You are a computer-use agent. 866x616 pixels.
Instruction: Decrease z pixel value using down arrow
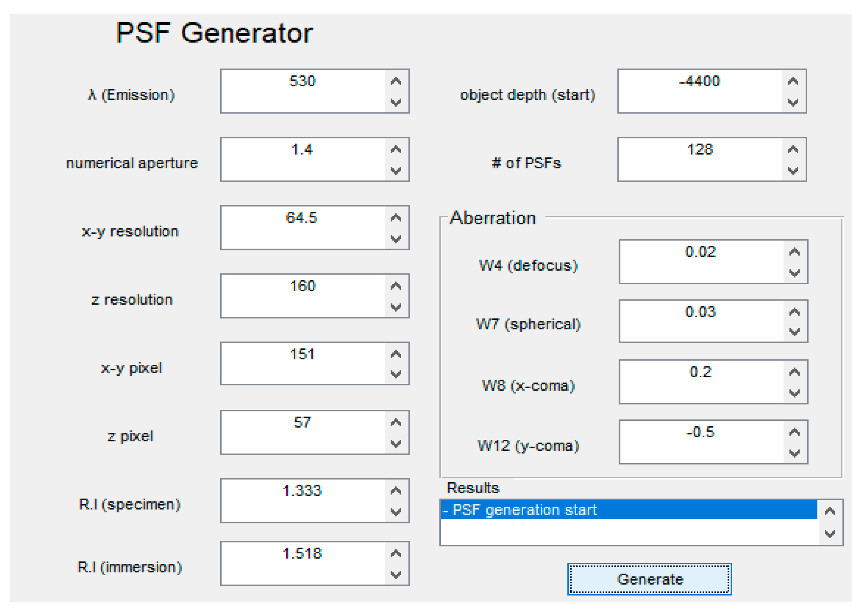coord(396,444)
